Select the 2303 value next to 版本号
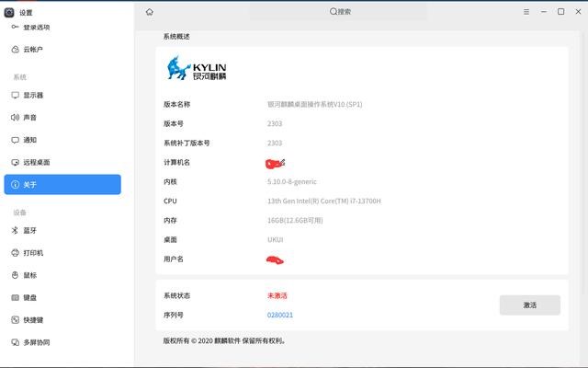The image size is (588, 368). pos(275,123)
